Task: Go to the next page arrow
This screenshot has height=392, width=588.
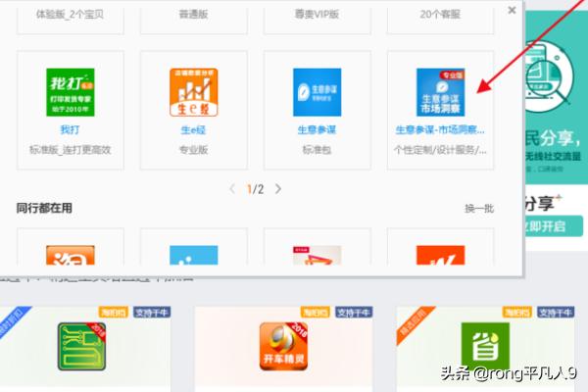Action: [x=278, y=189]
